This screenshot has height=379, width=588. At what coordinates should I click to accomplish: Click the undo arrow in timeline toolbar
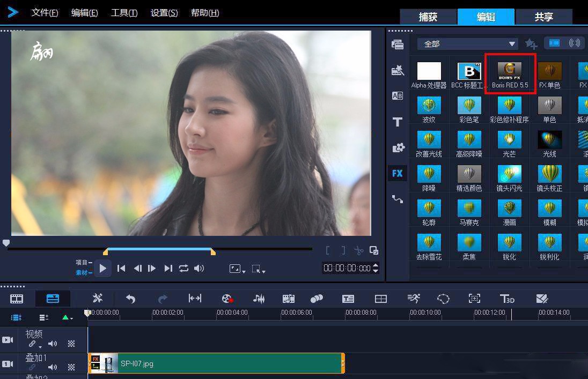point(130,299)
